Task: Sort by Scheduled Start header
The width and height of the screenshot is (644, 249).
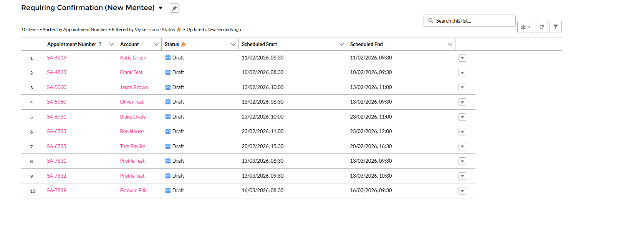Action: click(x=260, y=44)
